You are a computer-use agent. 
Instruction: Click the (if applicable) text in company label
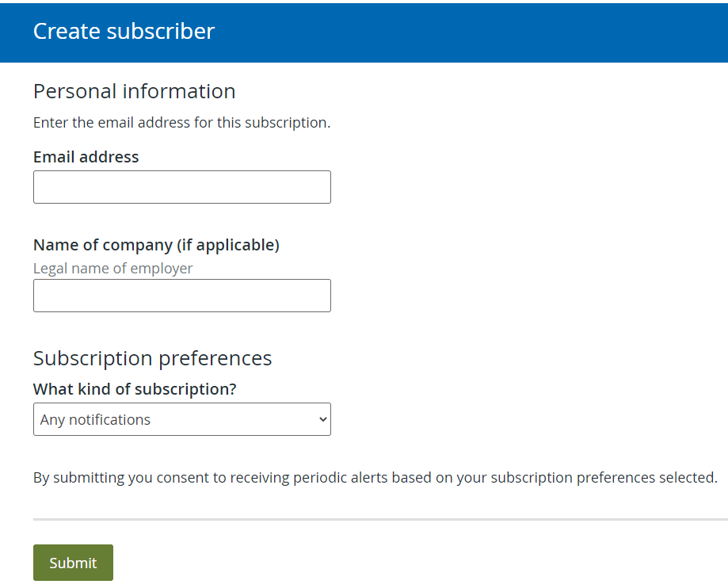click(x=228, y=245)
